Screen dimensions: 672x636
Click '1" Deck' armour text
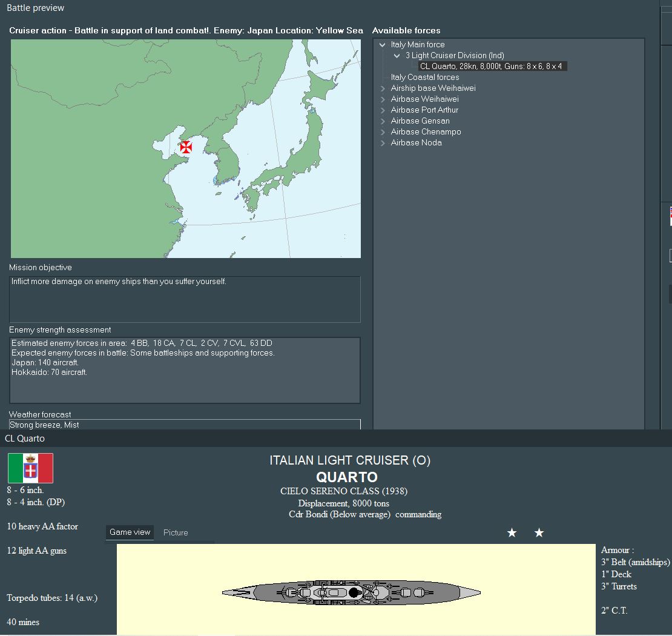pyautogui.click(x=616, y=574)
